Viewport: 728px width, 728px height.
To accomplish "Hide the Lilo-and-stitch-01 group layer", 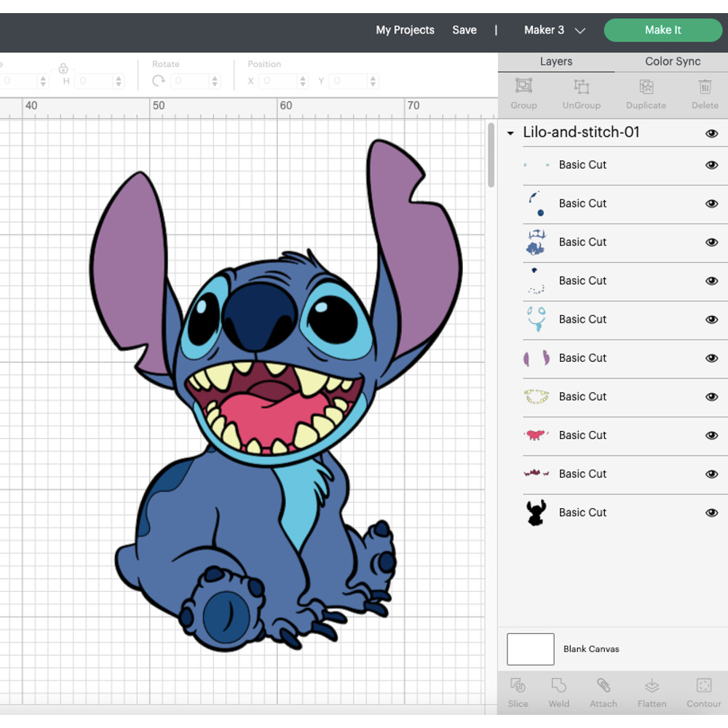I will tap(712, 133).
